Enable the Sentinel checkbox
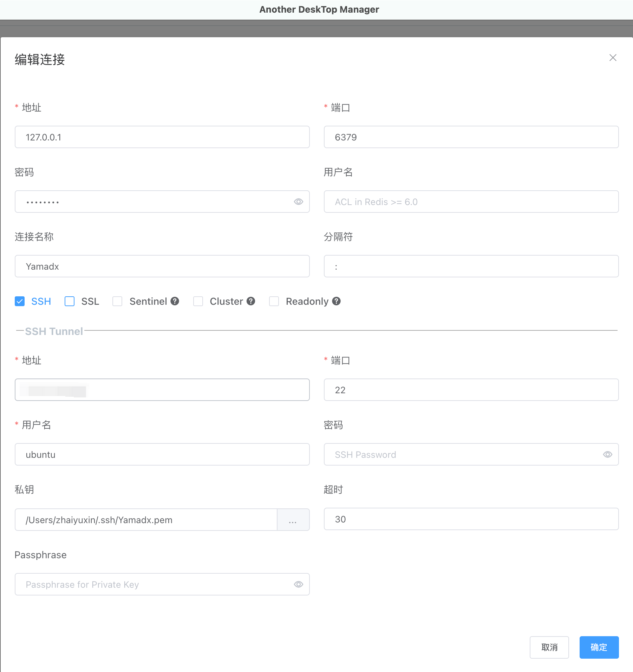This screenshot has height=672, width=633. (x=117, y=301)
